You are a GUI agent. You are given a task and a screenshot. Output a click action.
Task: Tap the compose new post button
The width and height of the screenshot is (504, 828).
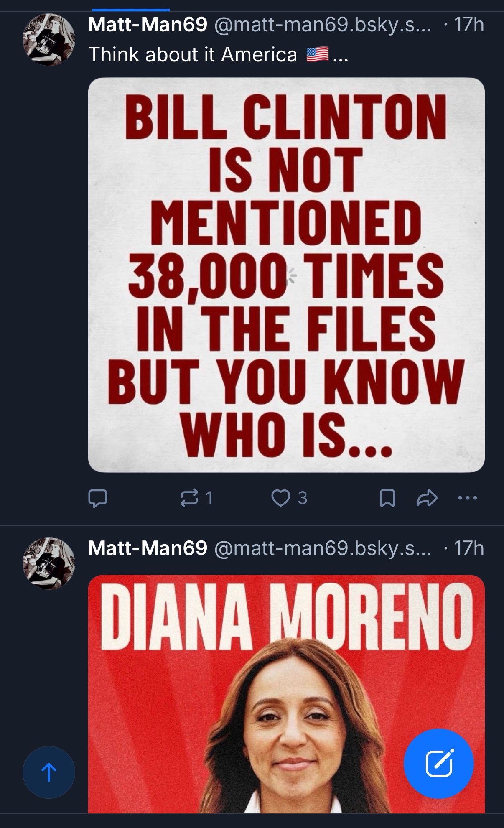point(438,764)
